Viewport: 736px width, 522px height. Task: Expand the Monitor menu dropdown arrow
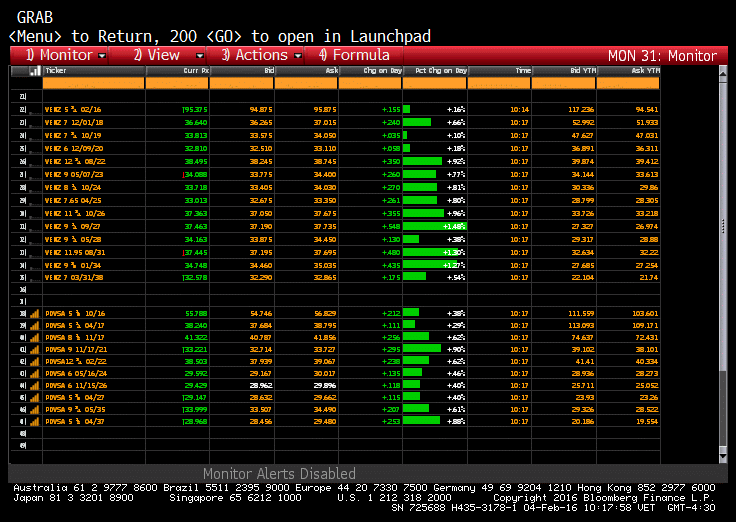pyautogui.click(x=101, y=56)
